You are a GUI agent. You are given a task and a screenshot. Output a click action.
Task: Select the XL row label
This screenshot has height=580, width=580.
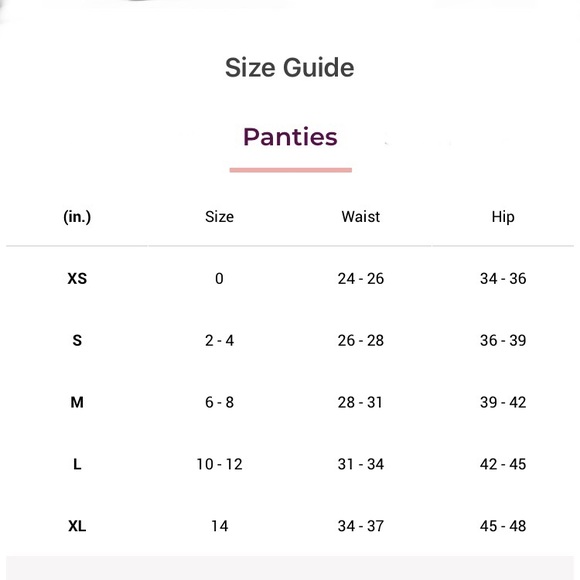[77, 526]
